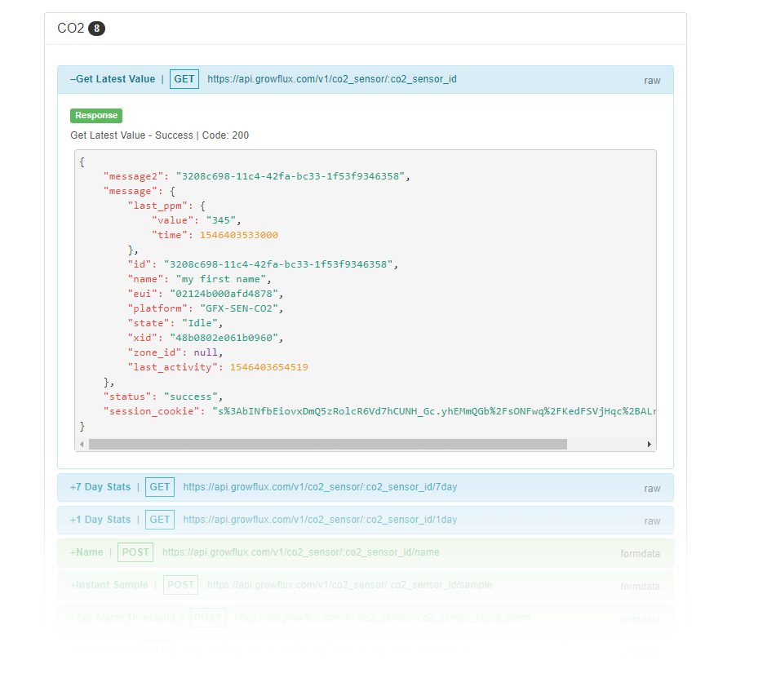The width and height of the screenshot is (776, 700).
Task: Open raw view for 7 Day Stats
Action: 652,489
